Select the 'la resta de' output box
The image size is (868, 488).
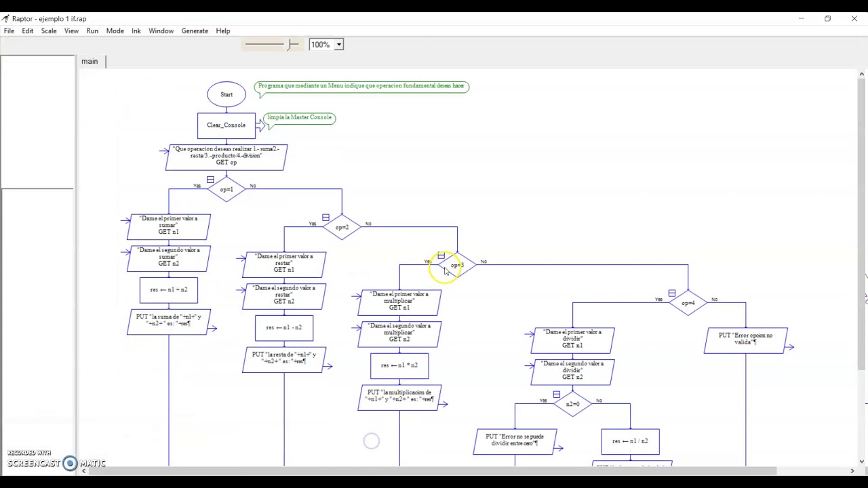(284, 359)
